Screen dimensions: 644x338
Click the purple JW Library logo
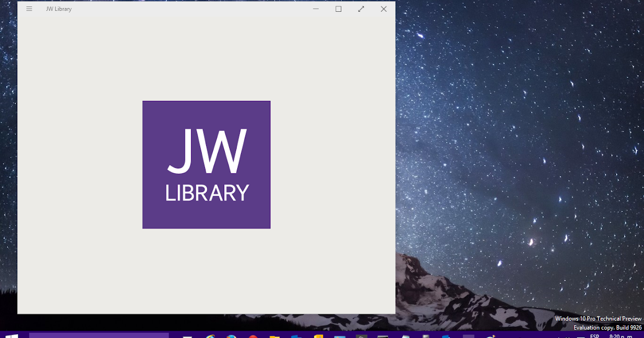click(206, 164)
